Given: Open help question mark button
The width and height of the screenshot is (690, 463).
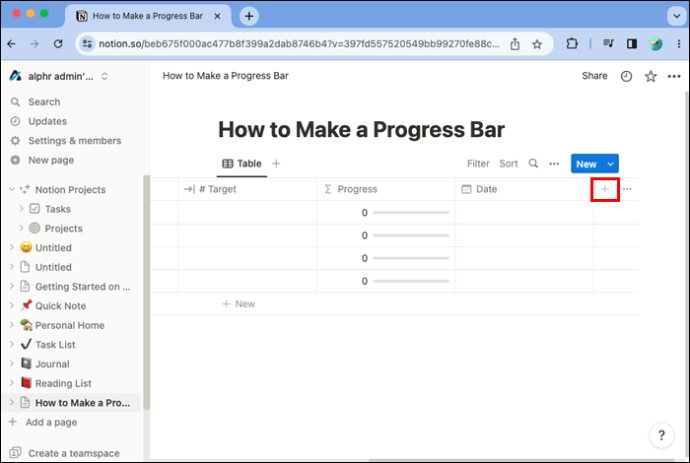Looking at the screenshot, I should (661, 435).
